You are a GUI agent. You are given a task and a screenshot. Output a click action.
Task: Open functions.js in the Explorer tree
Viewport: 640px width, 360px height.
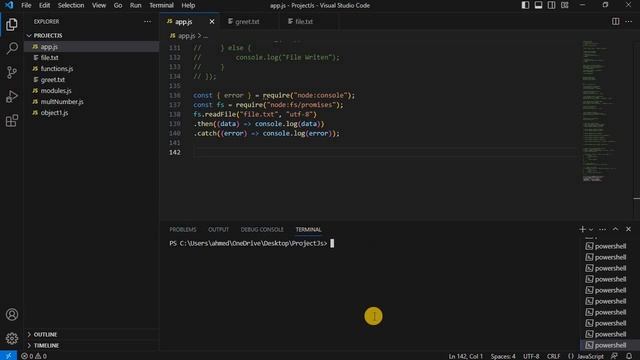[91, 69]
